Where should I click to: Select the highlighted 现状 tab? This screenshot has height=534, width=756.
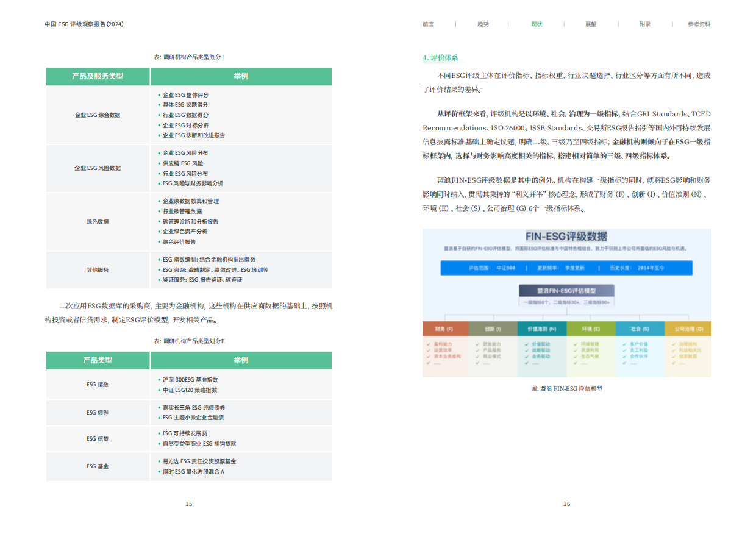(537, 24)
